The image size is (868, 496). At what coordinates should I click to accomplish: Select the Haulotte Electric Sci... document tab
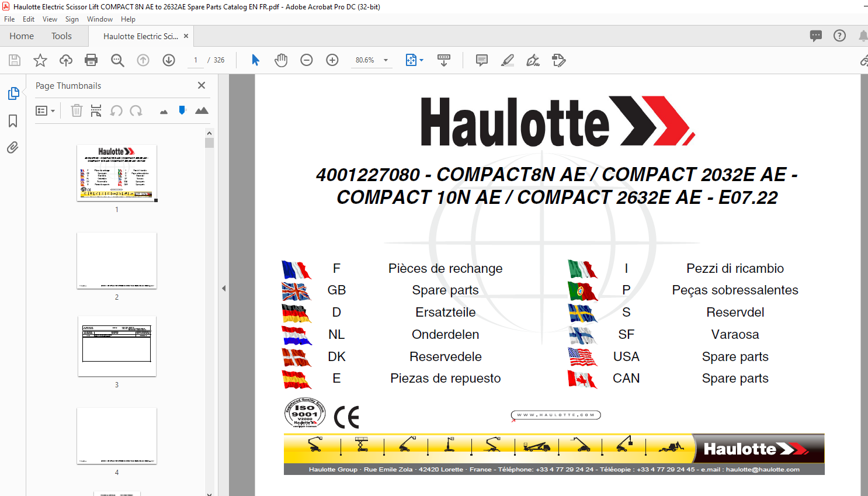coord(141,36)
